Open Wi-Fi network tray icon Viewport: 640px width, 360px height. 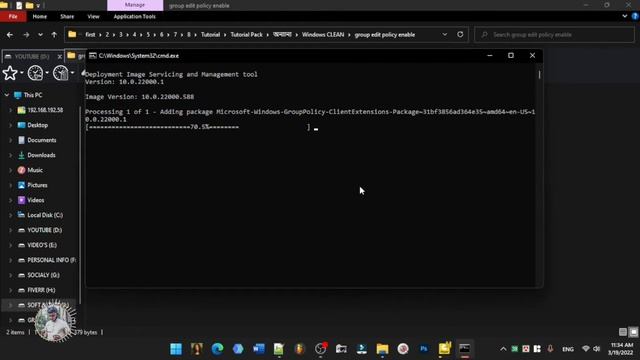[x=586, y=349]
